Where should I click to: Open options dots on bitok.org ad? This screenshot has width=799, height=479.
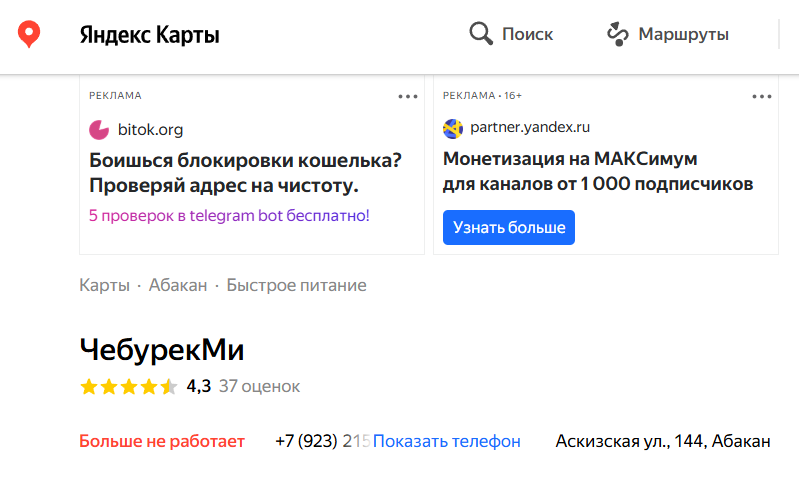pos(408,96)
